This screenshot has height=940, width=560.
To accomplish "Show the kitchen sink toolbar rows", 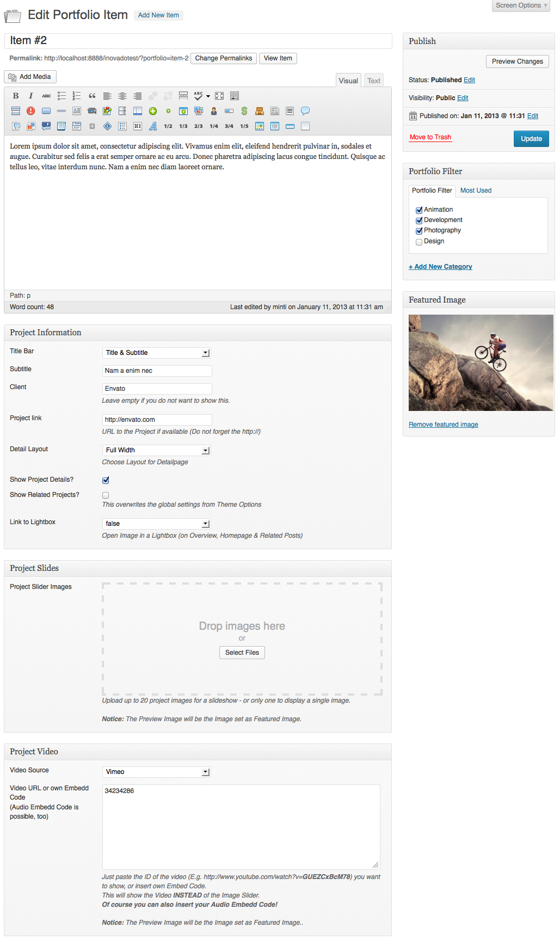I will click(235, 96).
